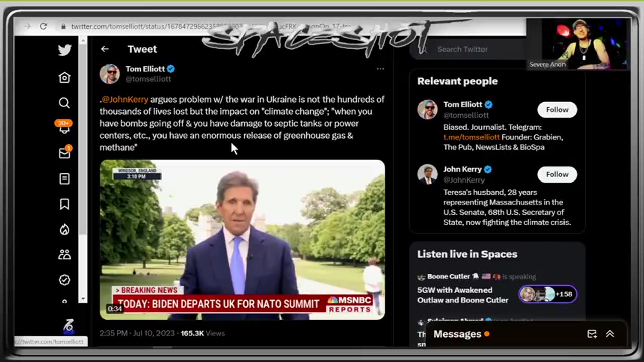Click John Kerry's avatar in Relevant people

tap(427, 174)
